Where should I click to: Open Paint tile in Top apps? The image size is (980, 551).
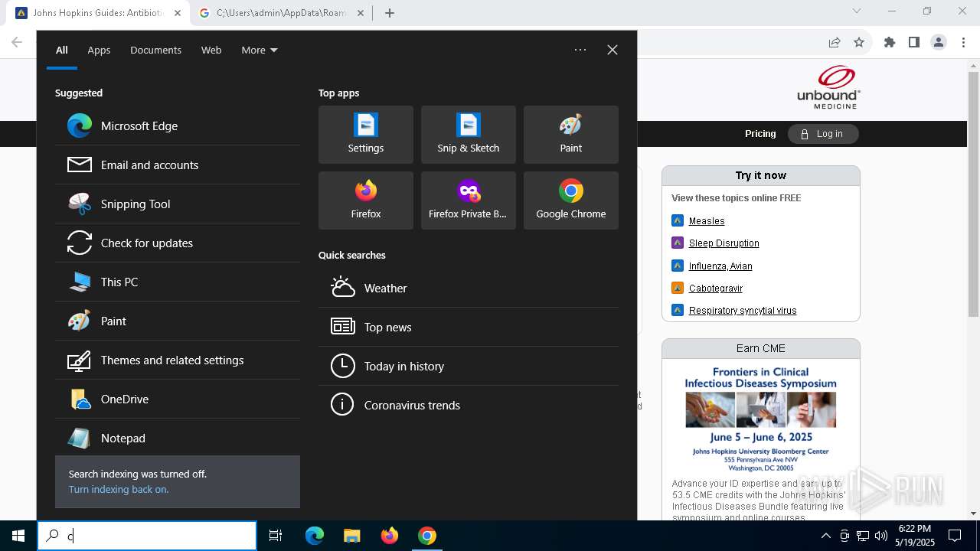click(x=570, y=134)
